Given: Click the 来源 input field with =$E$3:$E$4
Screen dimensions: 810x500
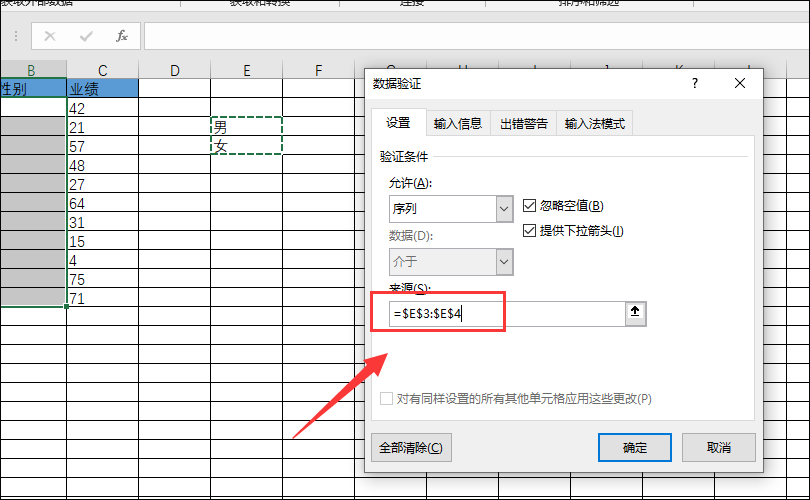Looking at the screenshot, I should (507, 314).
